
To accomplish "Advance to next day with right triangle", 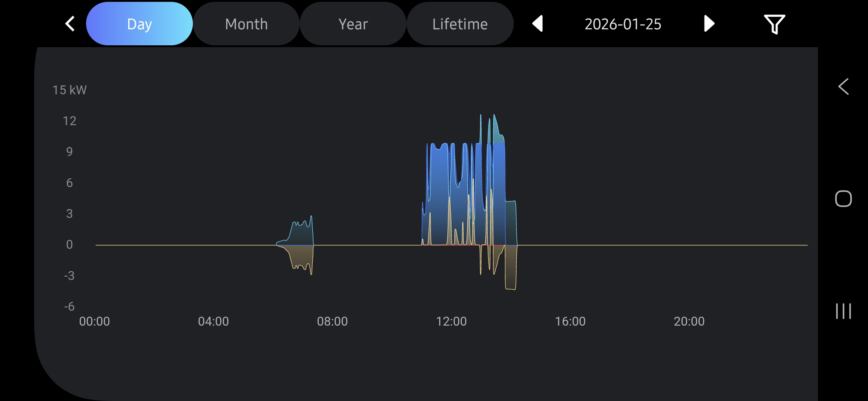I will point(709,24).
